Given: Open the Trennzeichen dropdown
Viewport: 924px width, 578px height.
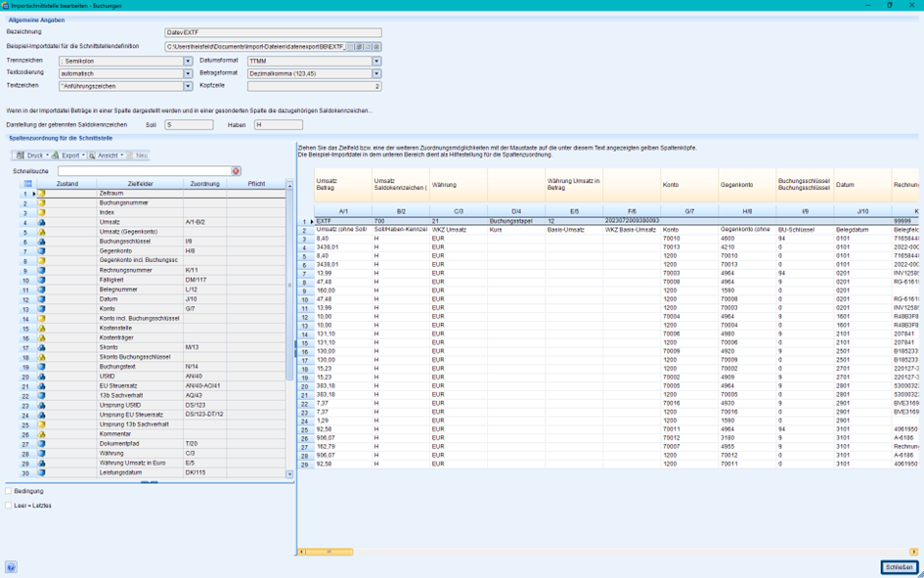Looking at the screenshot, I should 187,62.
